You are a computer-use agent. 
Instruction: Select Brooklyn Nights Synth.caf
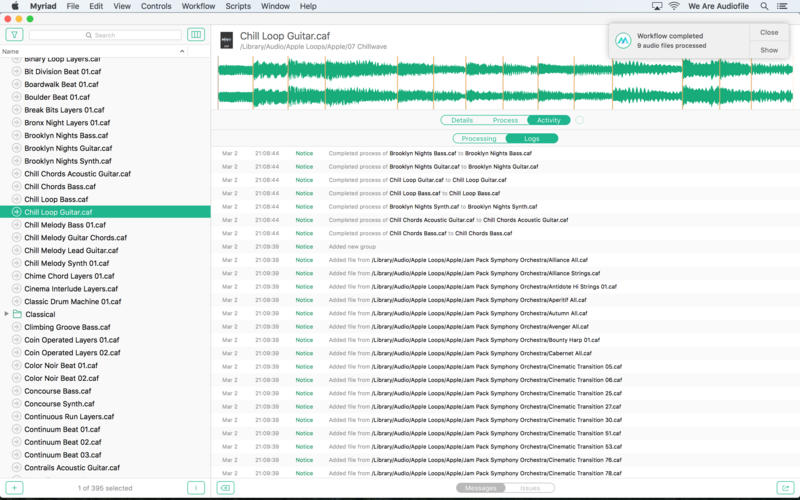68,161
